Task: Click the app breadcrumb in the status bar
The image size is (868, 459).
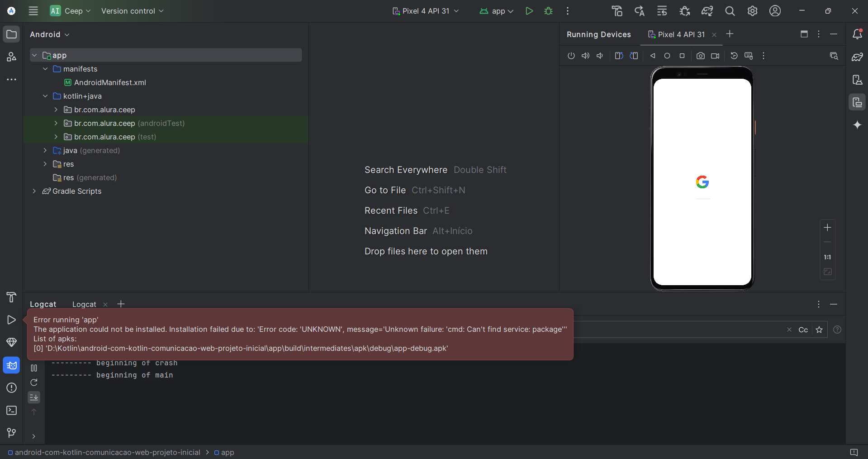Action: point(224,452)
